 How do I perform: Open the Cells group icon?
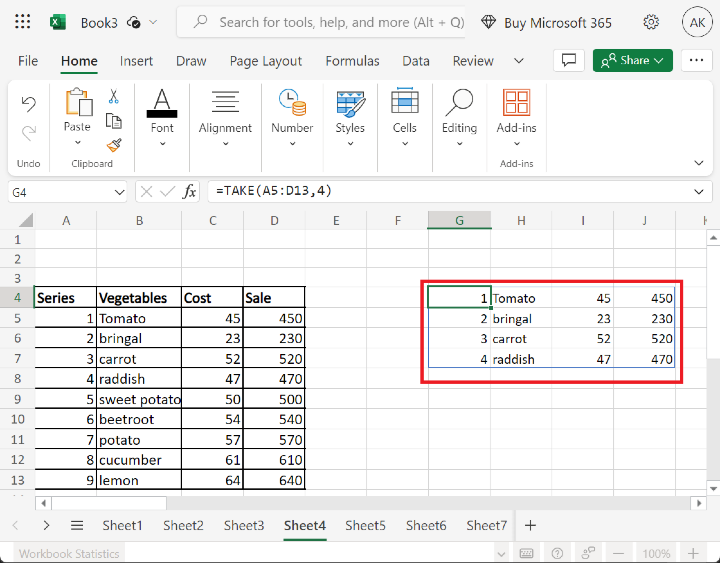[x=405, y=101]
